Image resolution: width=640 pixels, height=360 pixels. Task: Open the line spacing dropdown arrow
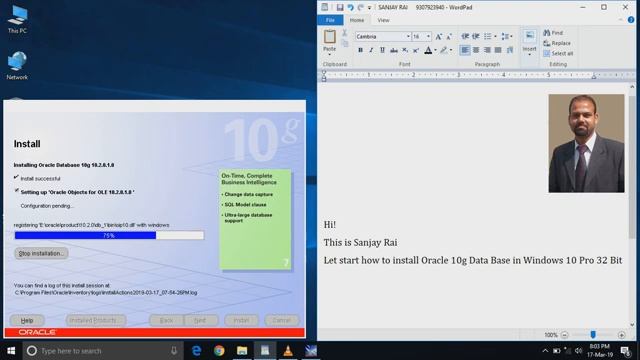tap(511, 36)
